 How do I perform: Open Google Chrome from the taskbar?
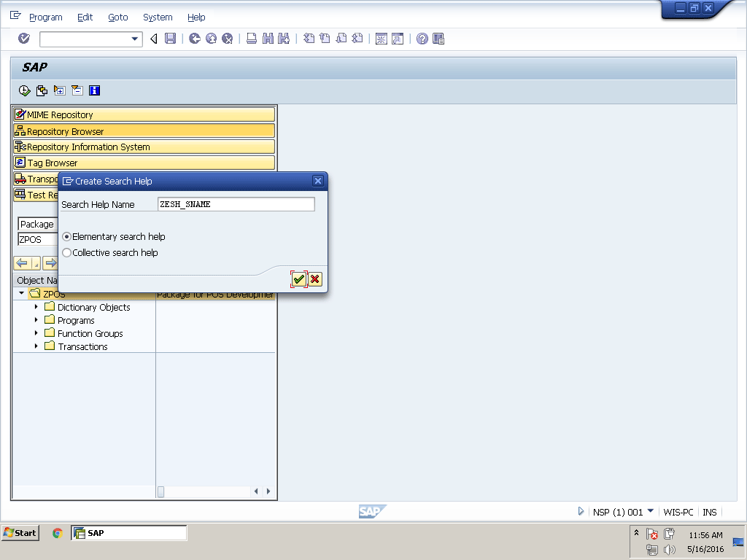click(58, 533)
